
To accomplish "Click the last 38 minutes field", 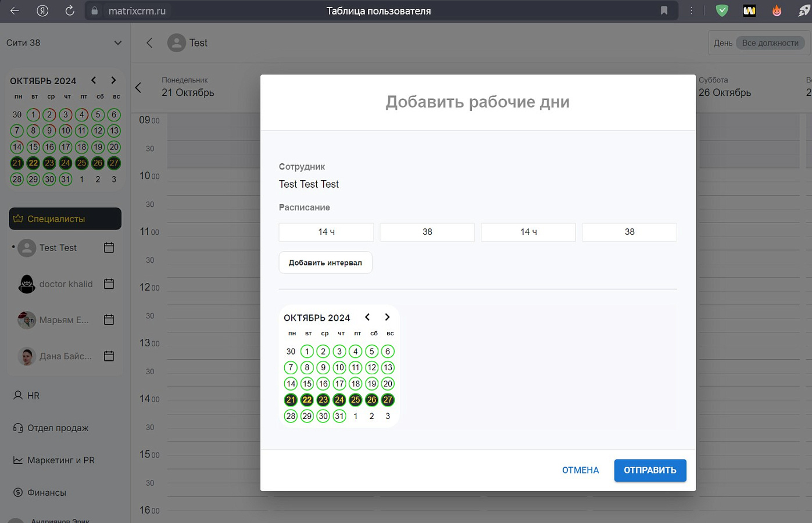I will pos(629,232).
